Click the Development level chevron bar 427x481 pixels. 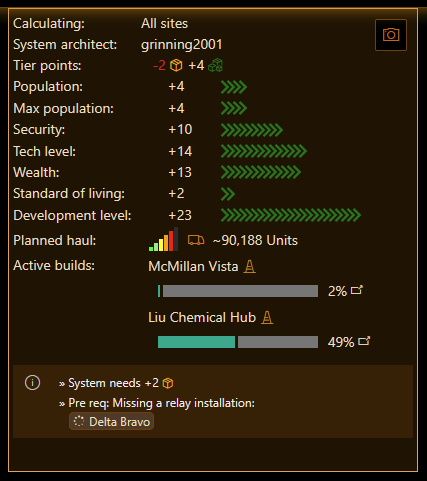coord(291,215)
